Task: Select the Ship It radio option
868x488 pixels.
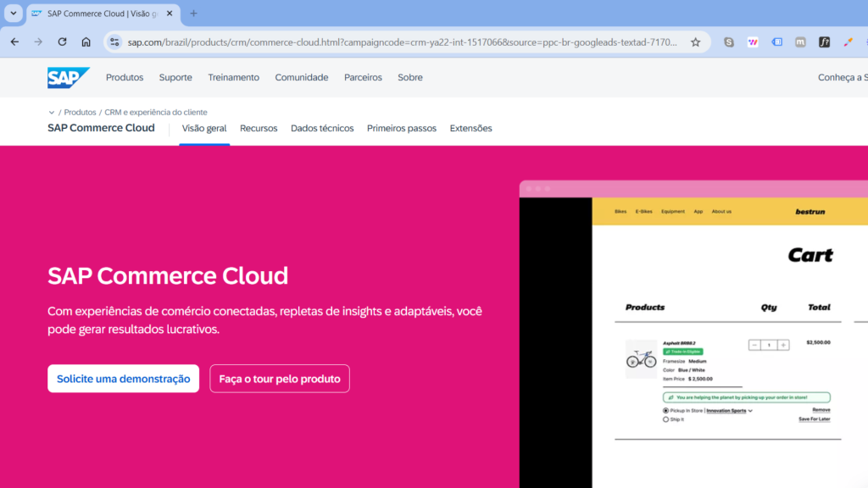Action: (x=665, y=419)
